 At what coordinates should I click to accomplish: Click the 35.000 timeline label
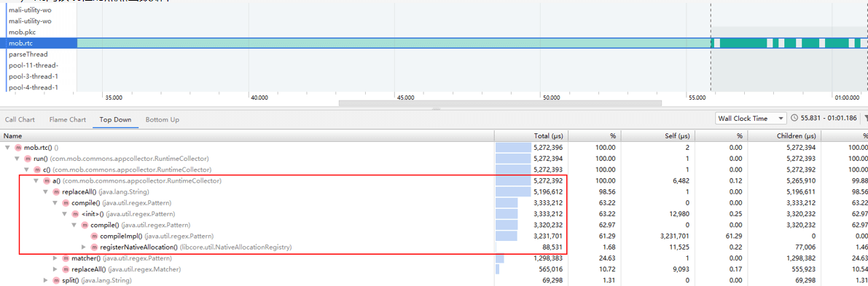[114, 98]
